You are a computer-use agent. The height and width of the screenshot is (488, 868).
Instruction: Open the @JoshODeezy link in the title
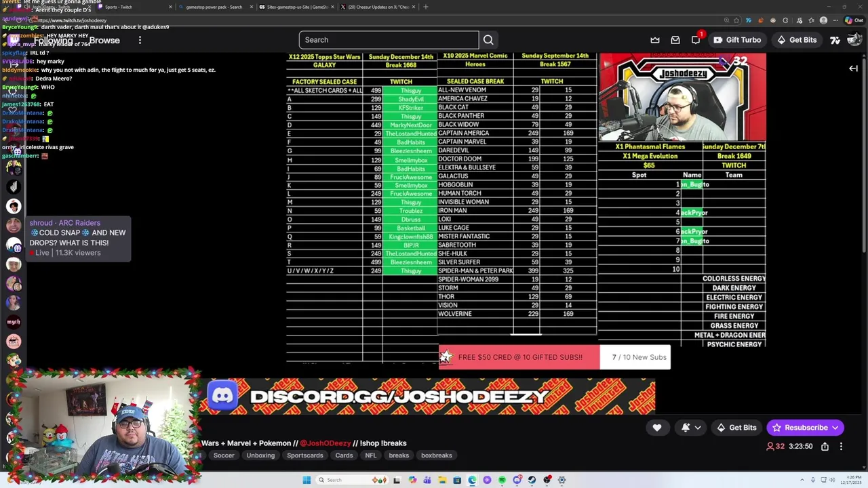[325, 443]
